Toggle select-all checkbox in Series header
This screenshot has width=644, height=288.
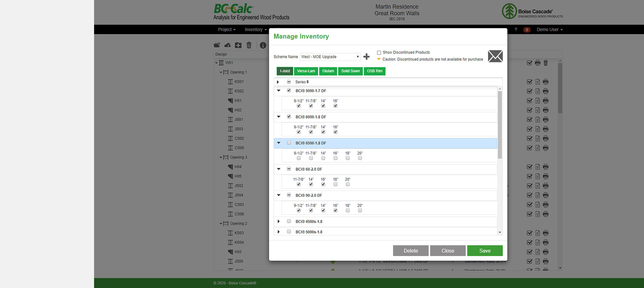pos(289,82)
